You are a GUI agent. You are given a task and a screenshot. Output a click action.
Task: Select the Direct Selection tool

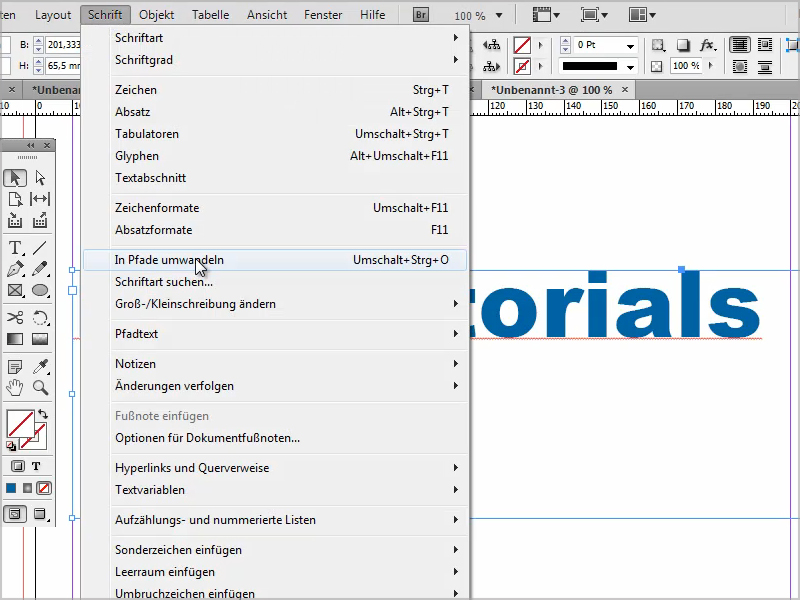tap(39, 177)
